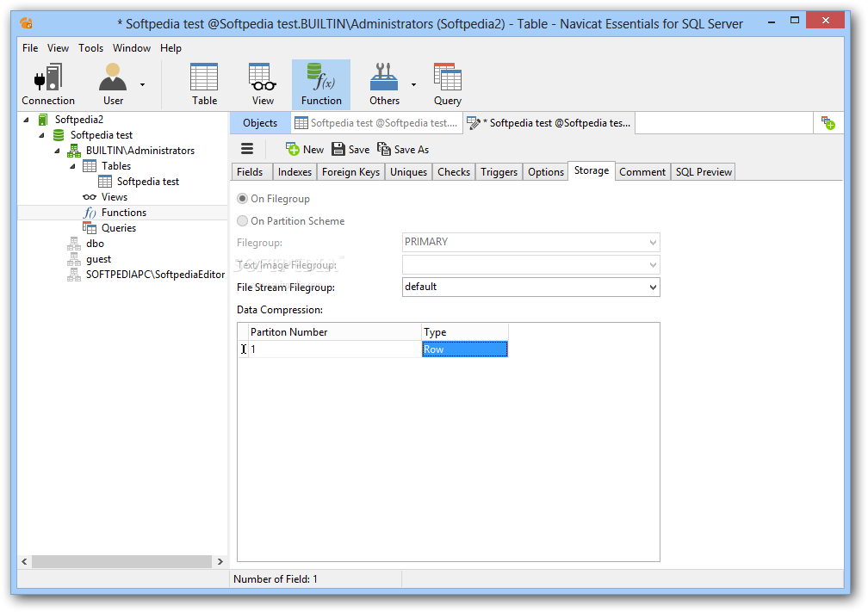Click the new tab icon at top right
Screen dimensions: 868x612
(x=828, y=123)
